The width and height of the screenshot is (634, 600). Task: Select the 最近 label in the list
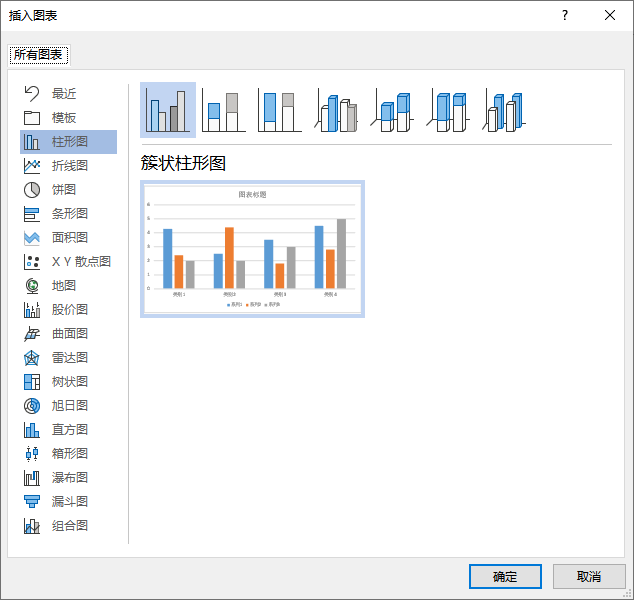click(64, 94)
